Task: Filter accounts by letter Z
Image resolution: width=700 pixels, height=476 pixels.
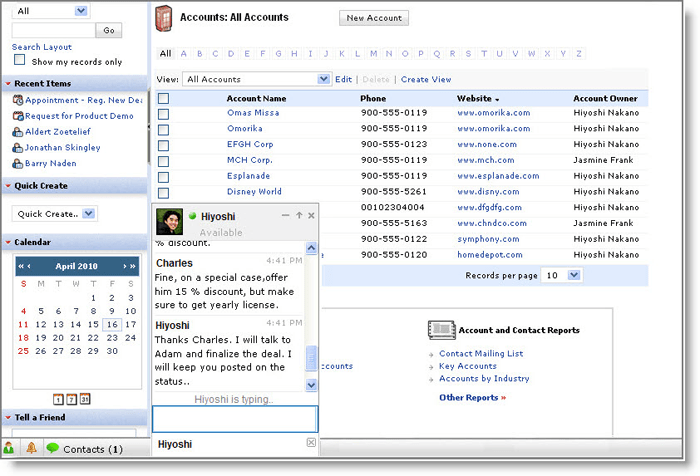Action: [x=579, y=54]
